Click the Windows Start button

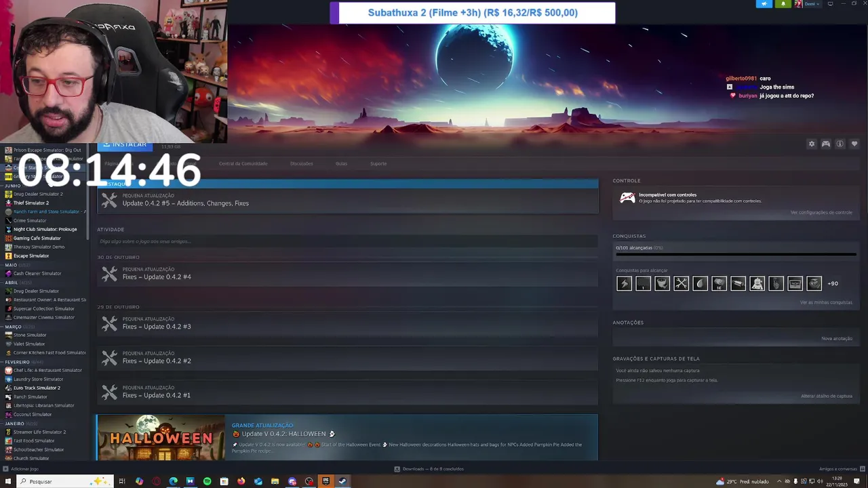pyautogui.click(x=8, y=481)
